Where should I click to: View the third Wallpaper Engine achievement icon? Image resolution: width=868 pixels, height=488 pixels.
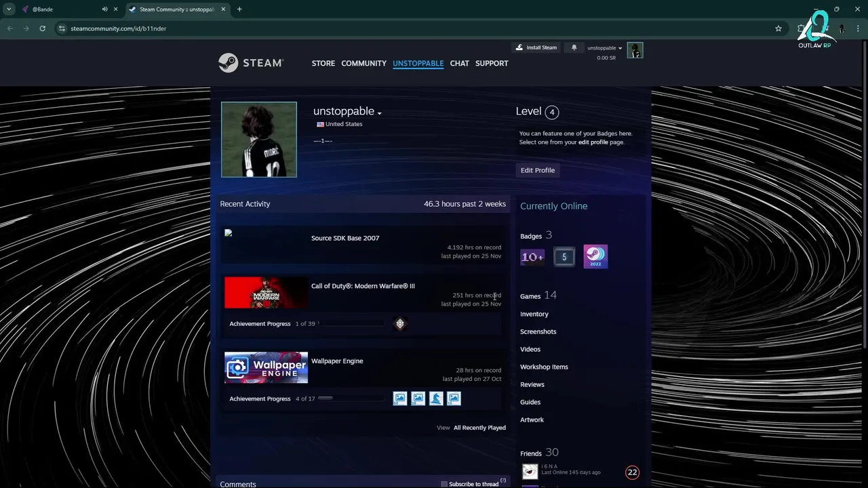tap(436, 399)
